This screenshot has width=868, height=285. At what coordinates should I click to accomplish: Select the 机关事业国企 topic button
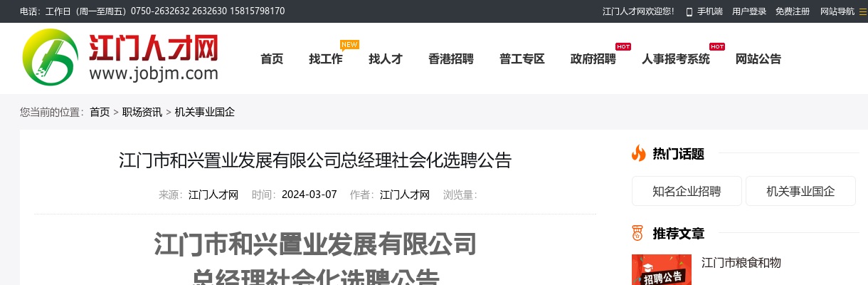pos(800,191)
